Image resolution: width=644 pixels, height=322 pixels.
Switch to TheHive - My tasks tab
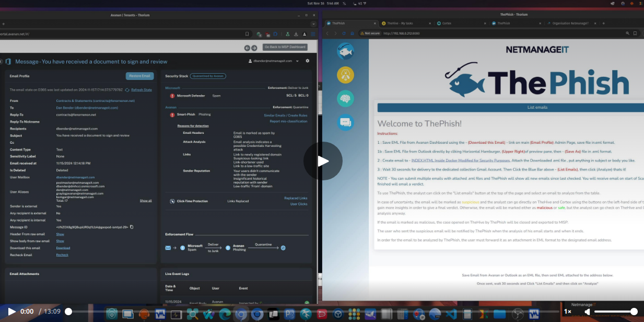click(401, 24)
